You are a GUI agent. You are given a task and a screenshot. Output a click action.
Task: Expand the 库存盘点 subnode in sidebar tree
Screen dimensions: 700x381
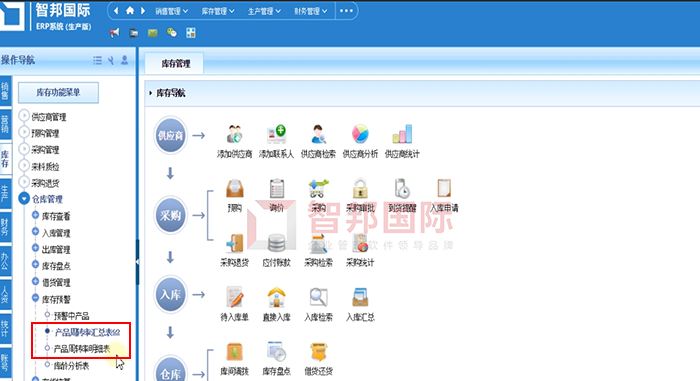coord(35,264)
